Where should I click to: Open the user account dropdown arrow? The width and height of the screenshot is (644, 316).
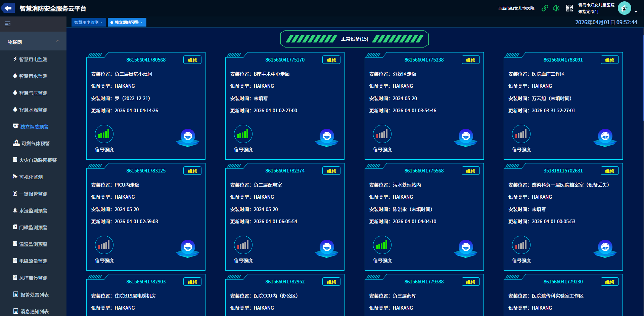(636, 12)
